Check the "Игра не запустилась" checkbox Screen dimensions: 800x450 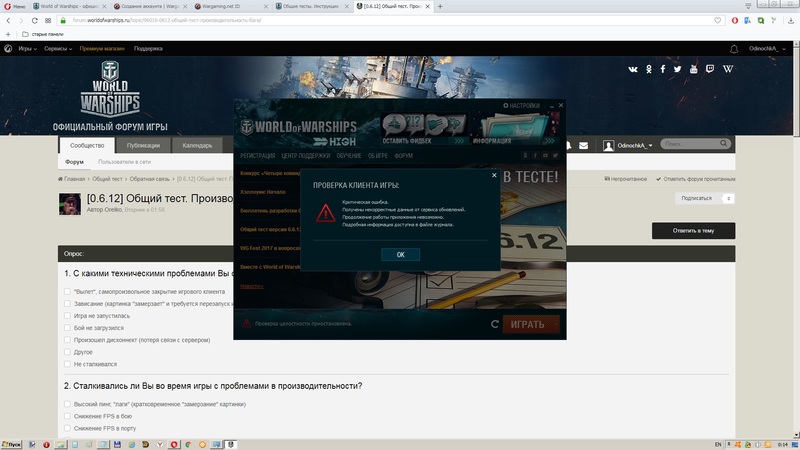point(67,316)
